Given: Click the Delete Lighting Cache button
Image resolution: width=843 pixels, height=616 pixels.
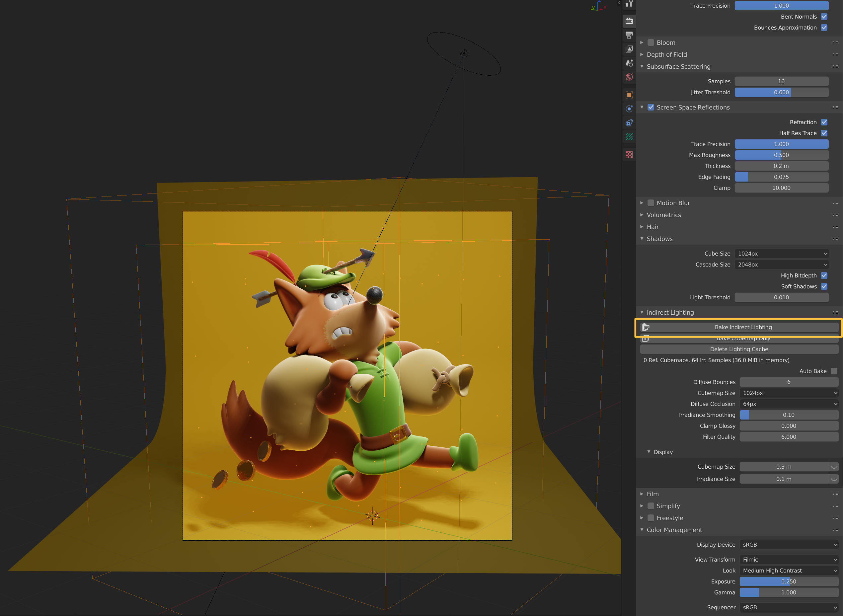Looking at the screenshot, I should [x=739, y=349].
